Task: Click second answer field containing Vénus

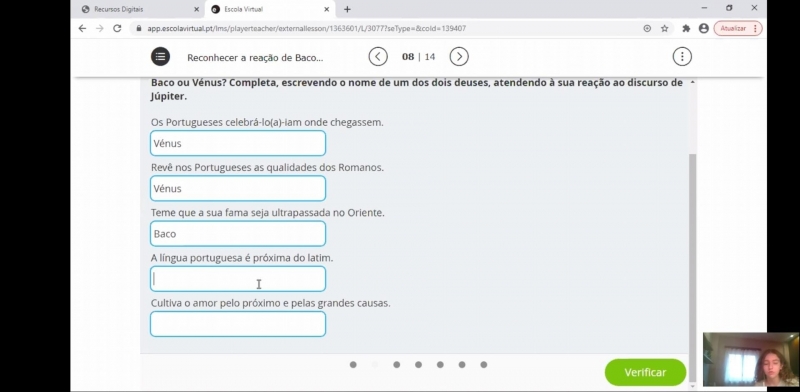Action: coord(238,188)
